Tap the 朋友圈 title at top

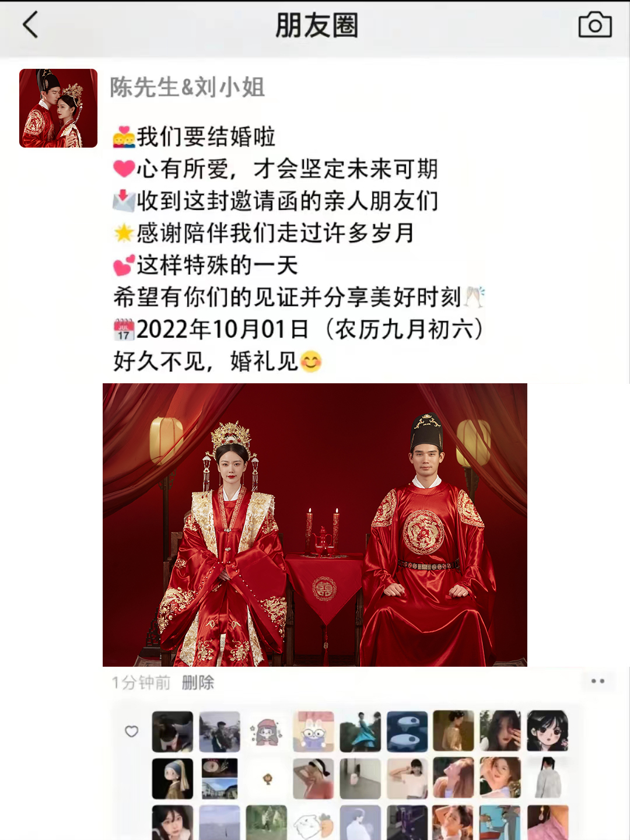pos(316,26)
